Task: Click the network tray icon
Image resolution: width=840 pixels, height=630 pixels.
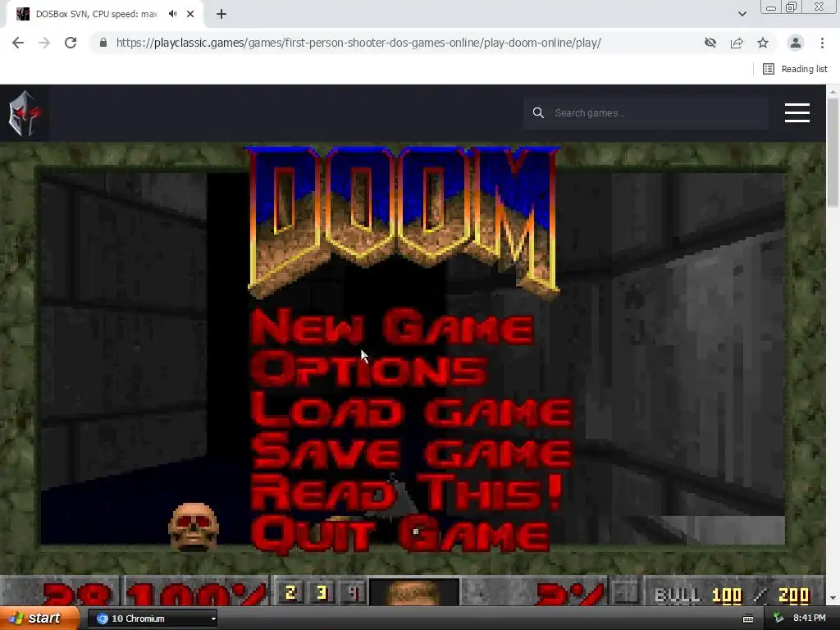Action: tap(778, 619)
